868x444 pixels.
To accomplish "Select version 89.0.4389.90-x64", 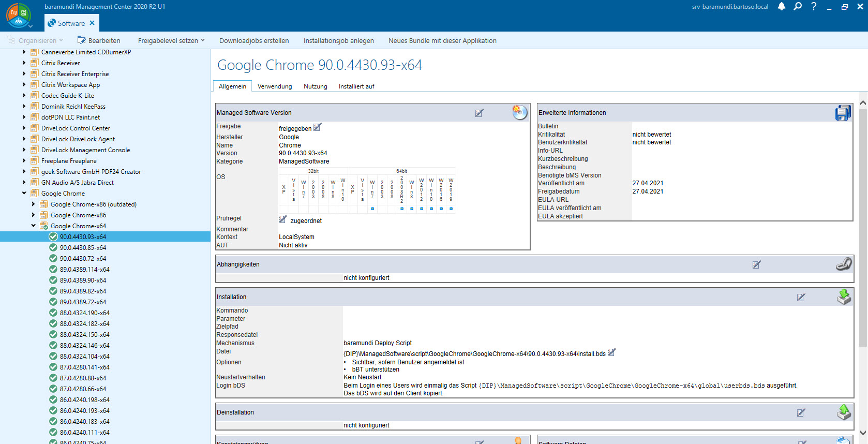I will coord(83,280).
